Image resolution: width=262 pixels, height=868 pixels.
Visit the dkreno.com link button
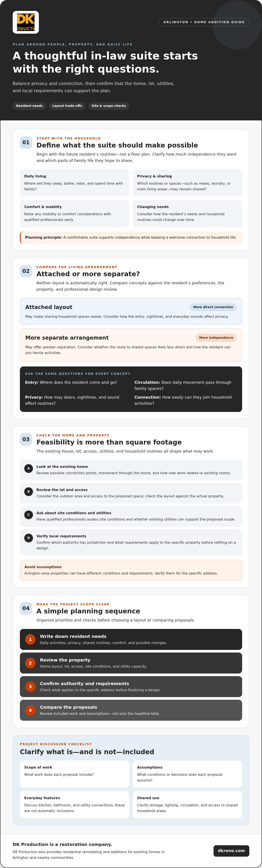231,851
